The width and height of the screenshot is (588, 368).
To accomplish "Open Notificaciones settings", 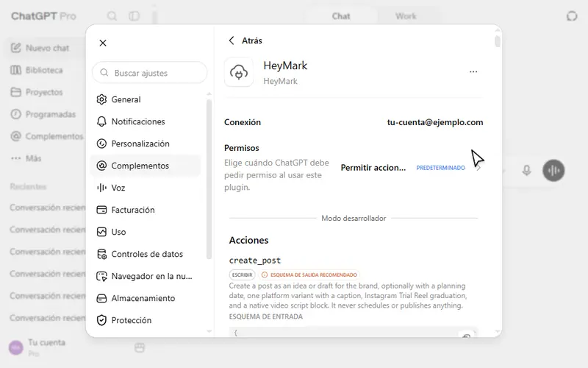I will coord(146,121).
